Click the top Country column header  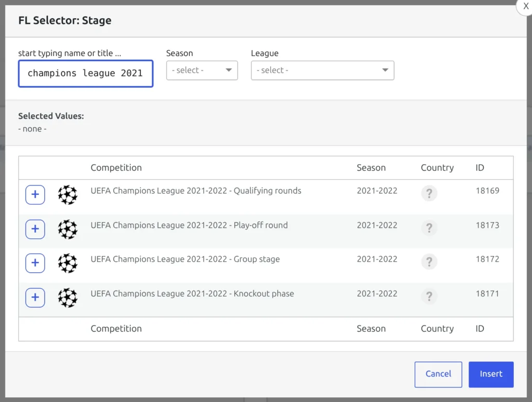(x=437, y=168)
